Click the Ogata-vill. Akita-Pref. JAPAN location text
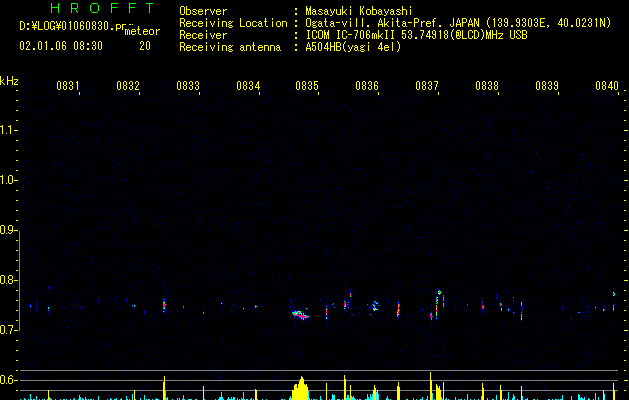This screenshot has height=400, width=629. 458,23
